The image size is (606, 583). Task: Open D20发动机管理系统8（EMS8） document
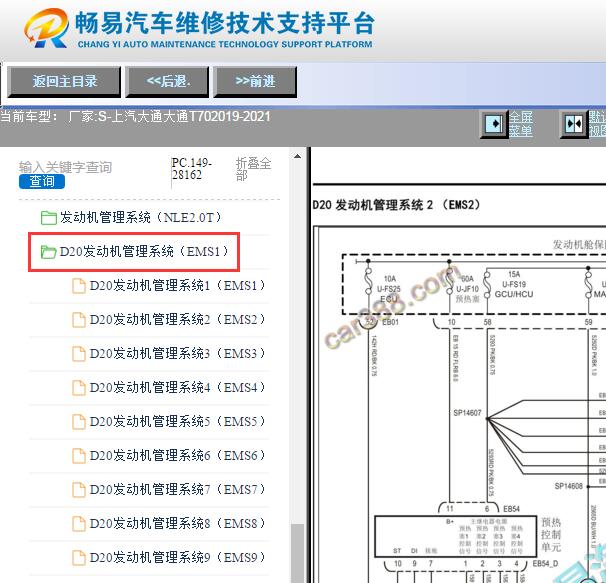(x=177, y=523)
